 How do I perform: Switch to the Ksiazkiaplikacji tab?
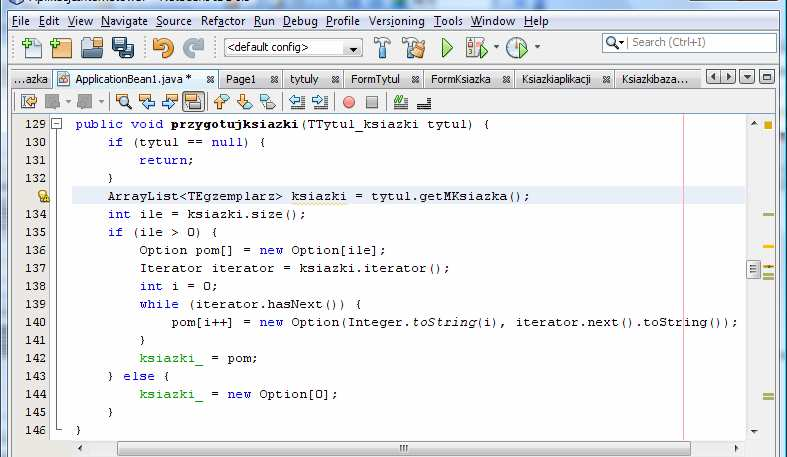[556, 79]
